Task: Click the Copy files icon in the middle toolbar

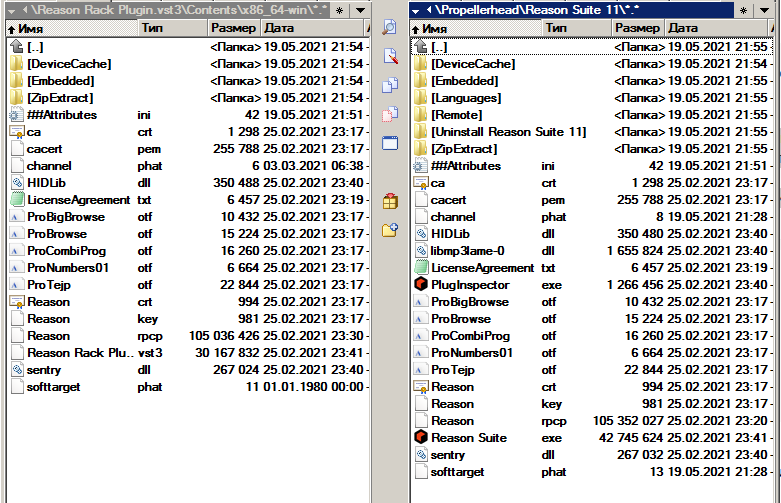Action: pos(390,85)
